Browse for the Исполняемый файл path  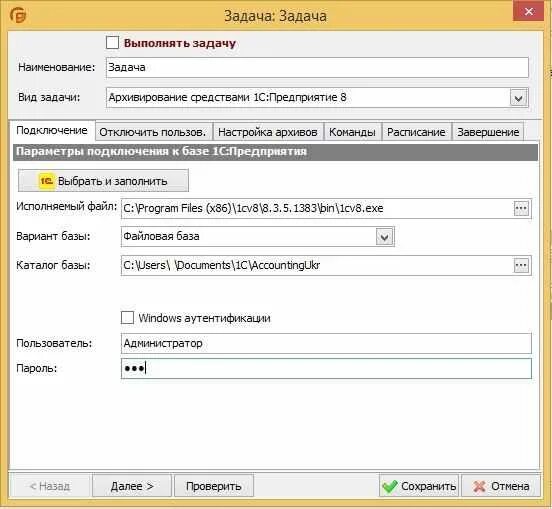521,208
